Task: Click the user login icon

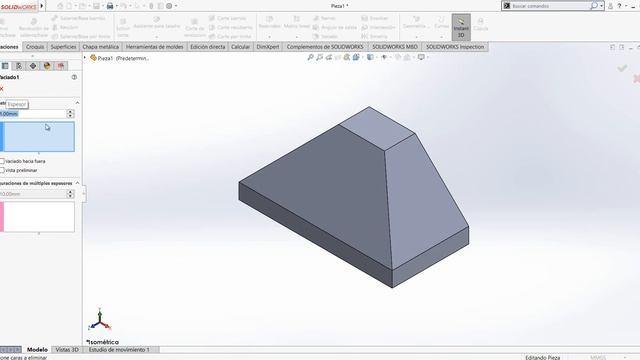Action: [611, 6]
